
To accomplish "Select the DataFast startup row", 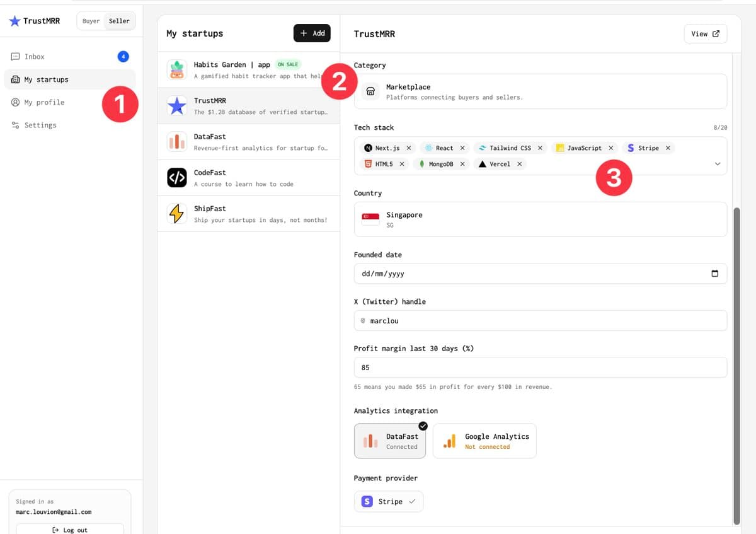I will [x=248, y=142].
